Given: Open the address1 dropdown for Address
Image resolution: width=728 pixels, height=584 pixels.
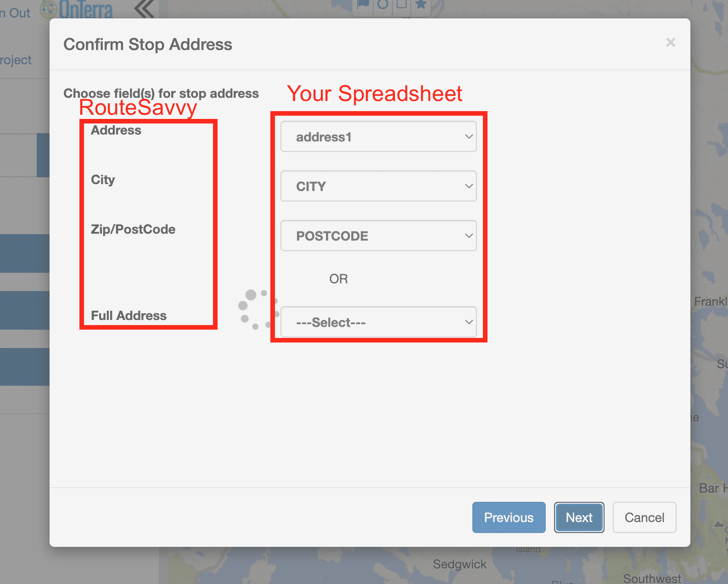Looking at the screenshot, I should click(379, 136).
